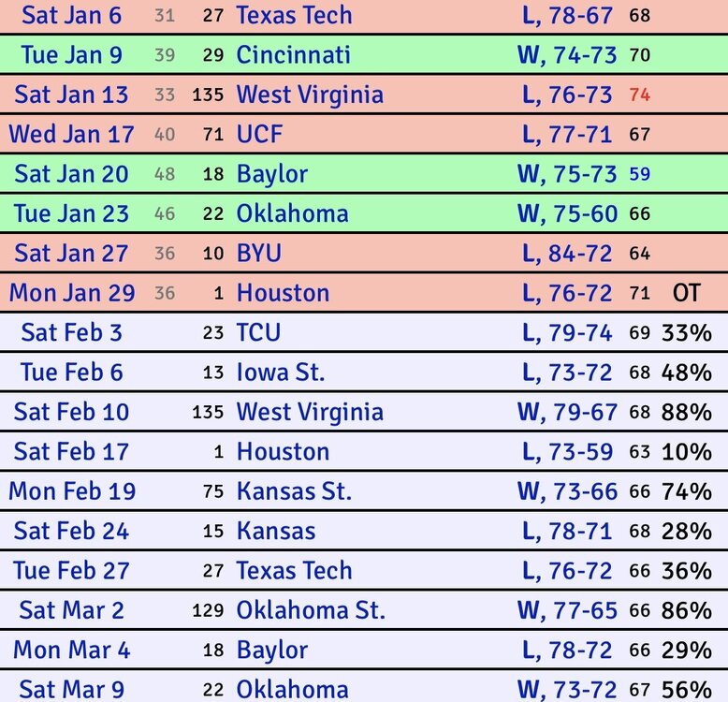Click the Cincinnati team link

[293, 55]
